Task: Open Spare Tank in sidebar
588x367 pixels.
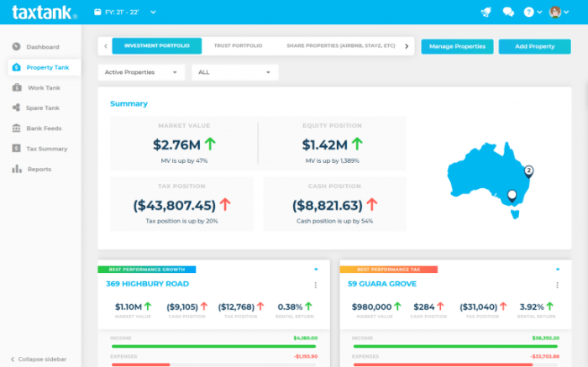Action: point(42,108)
